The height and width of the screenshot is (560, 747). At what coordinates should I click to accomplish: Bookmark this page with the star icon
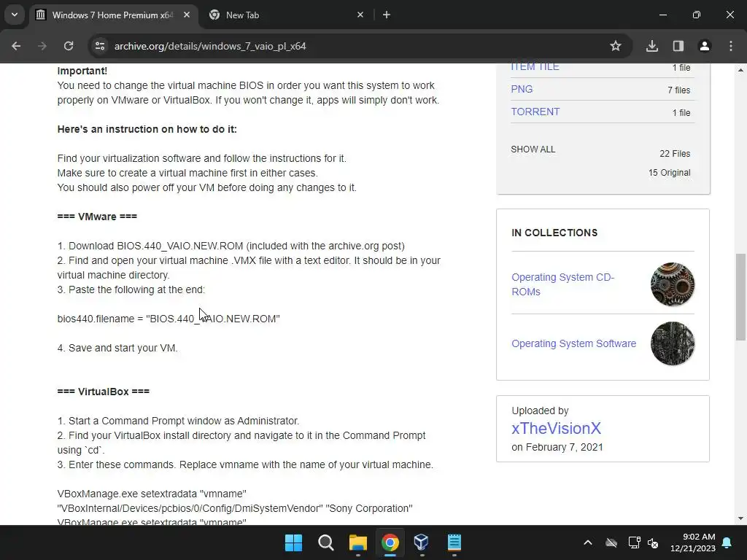[616, 46]
